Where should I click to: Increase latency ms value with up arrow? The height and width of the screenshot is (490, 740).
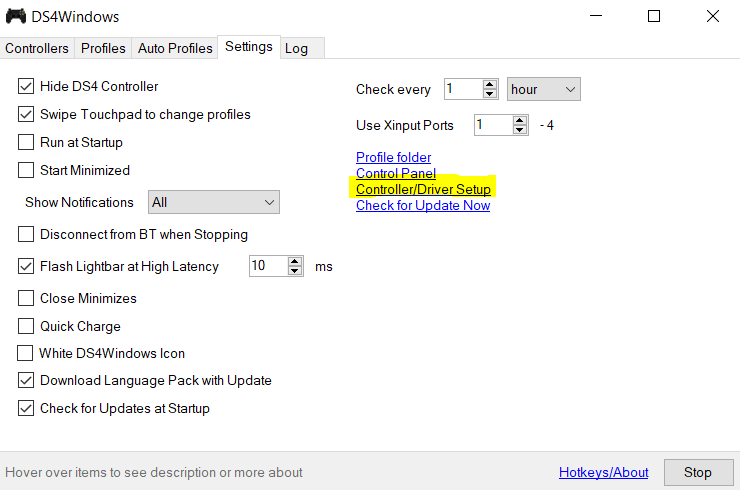295,262
